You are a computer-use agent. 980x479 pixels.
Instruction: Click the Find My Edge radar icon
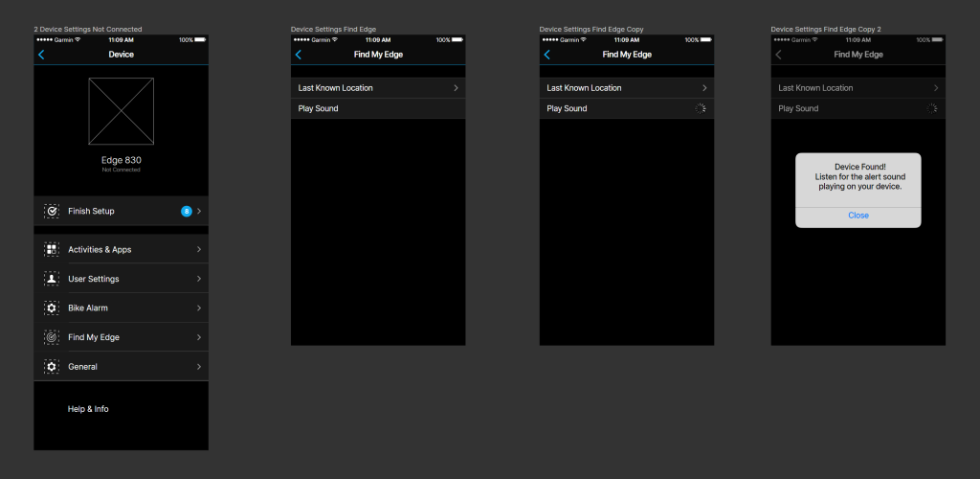point(52,337)
